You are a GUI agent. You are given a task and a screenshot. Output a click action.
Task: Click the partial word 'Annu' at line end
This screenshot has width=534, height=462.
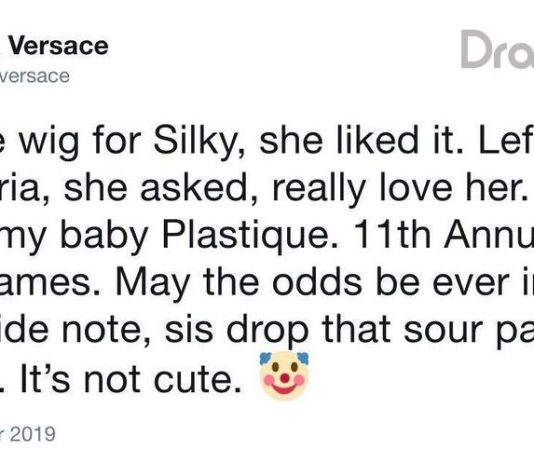tap(488, 235)
